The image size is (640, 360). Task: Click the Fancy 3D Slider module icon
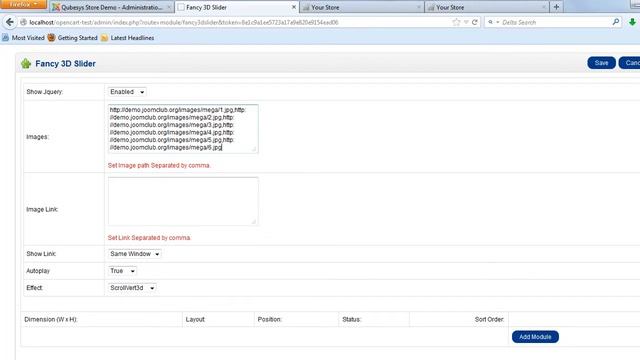(x=26, y=63)
